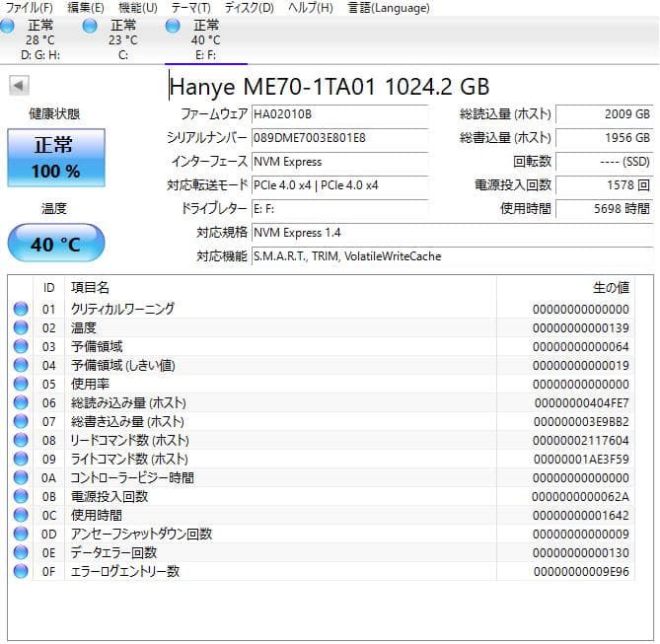Click the health status 正常 100 % button

(x=56, y=158)
